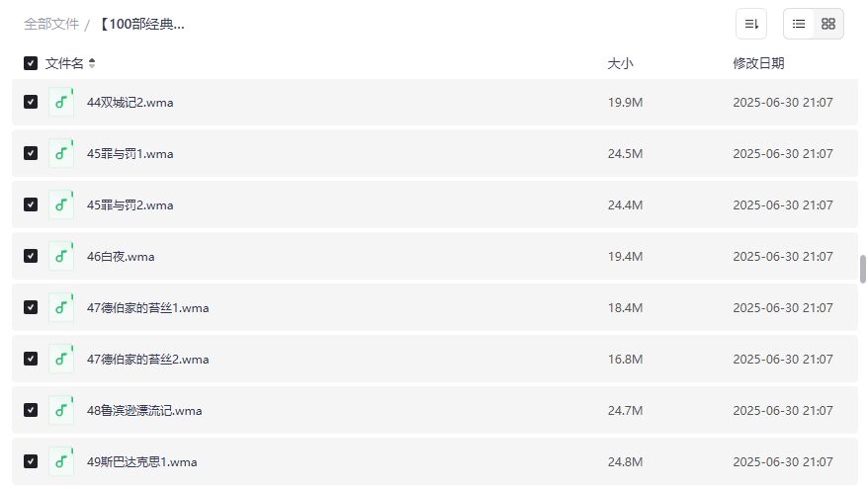
Task: Untick checkbox for 47德伯家的苔丝1.wma
Action: (31, 307)
